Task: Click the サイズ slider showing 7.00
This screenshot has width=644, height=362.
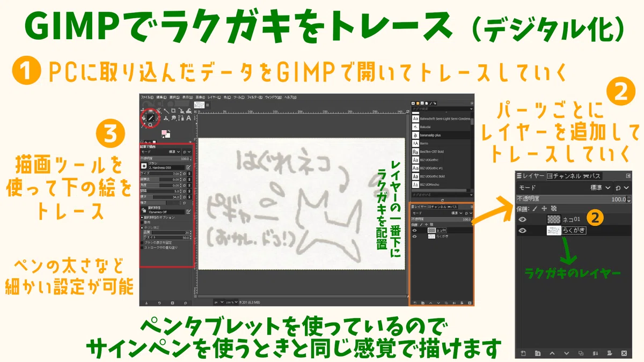Action: coord(160,173)
